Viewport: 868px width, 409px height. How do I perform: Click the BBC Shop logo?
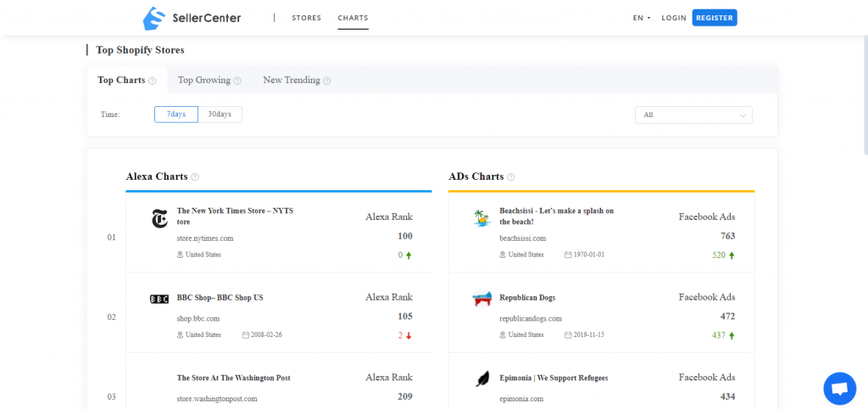point(159,300)
